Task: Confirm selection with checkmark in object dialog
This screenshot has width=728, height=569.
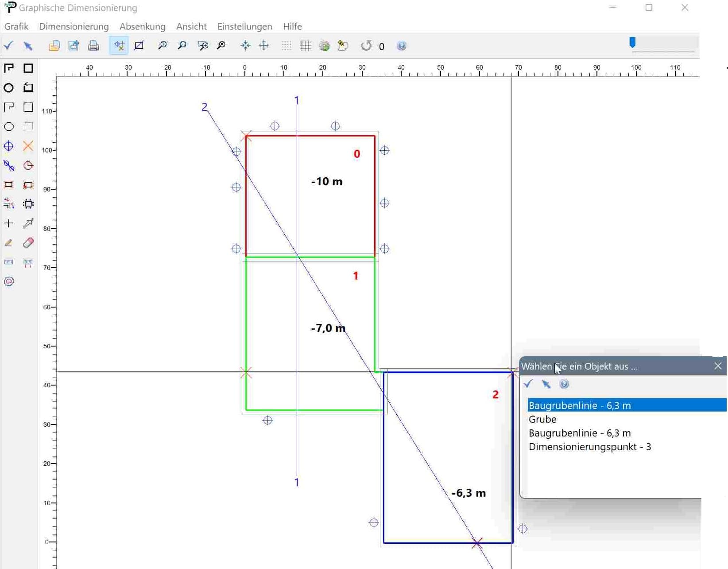Action: pyautogui.click(x=528, y=384)
